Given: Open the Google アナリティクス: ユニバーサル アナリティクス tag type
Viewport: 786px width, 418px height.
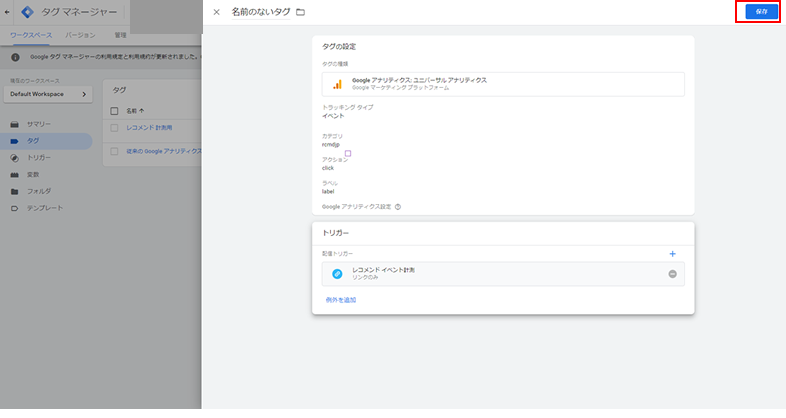Looking at the screenshot, I should pyautogui.click(x=503, y=84).
